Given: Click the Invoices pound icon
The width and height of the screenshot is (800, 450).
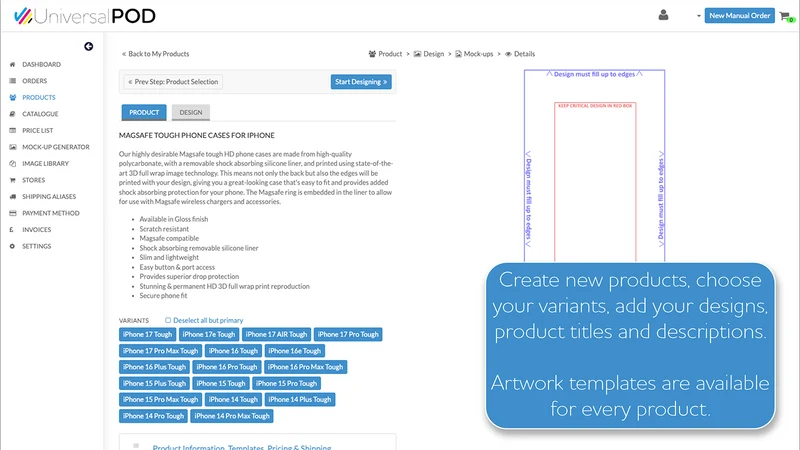Looking at the screenshot, I should [x=11, y=230].
